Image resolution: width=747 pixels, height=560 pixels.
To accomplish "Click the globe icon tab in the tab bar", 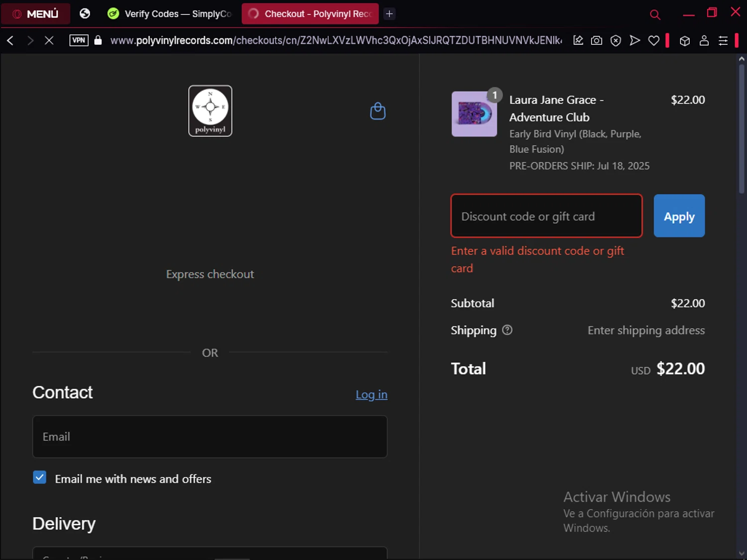I will tap(85, 13).
